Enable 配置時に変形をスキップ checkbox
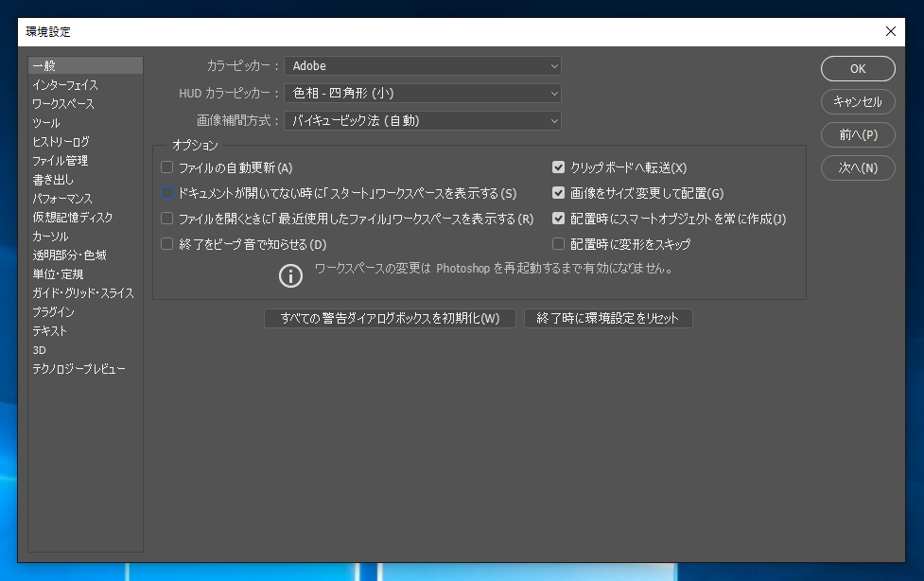924x581 pixels. 558,243
